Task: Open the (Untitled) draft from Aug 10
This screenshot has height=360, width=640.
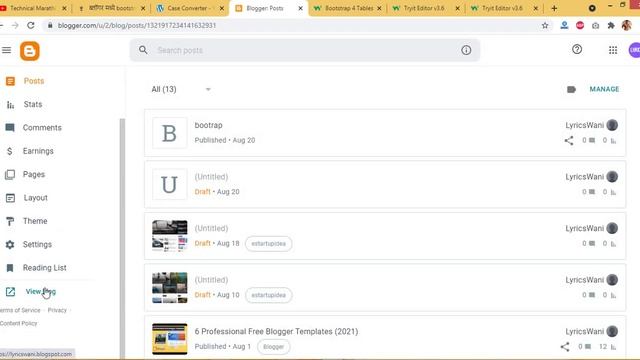Action: click(x=211, y=280)
